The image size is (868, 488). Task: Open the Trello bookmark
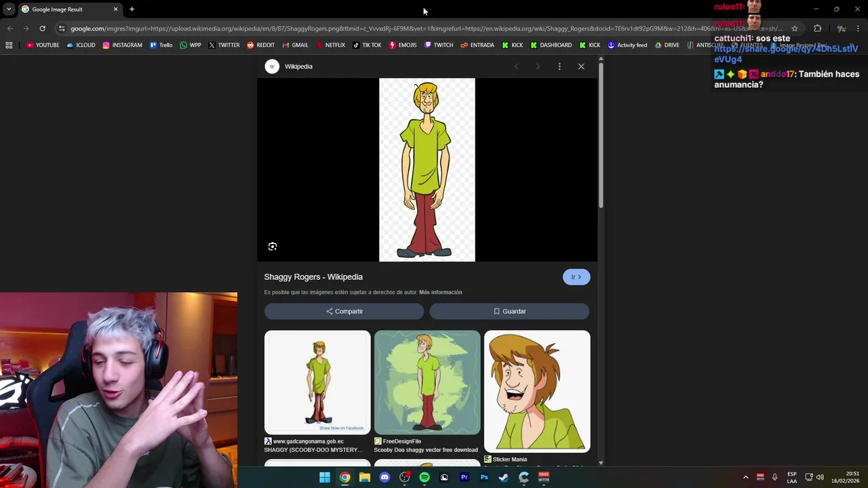(x=161, y=45)
